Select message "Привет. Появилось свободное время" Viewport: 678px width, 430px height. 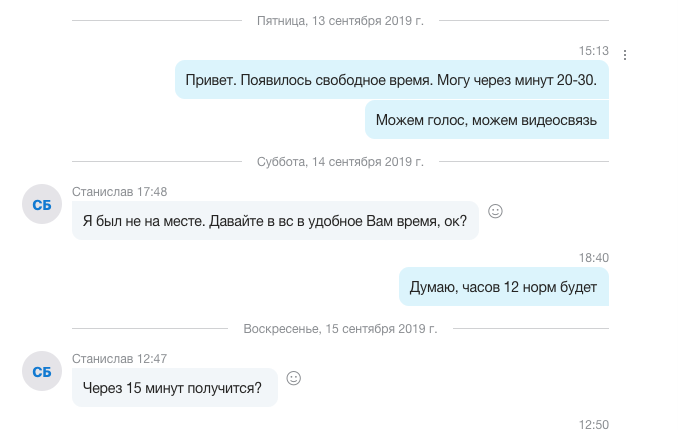[392, 80]
